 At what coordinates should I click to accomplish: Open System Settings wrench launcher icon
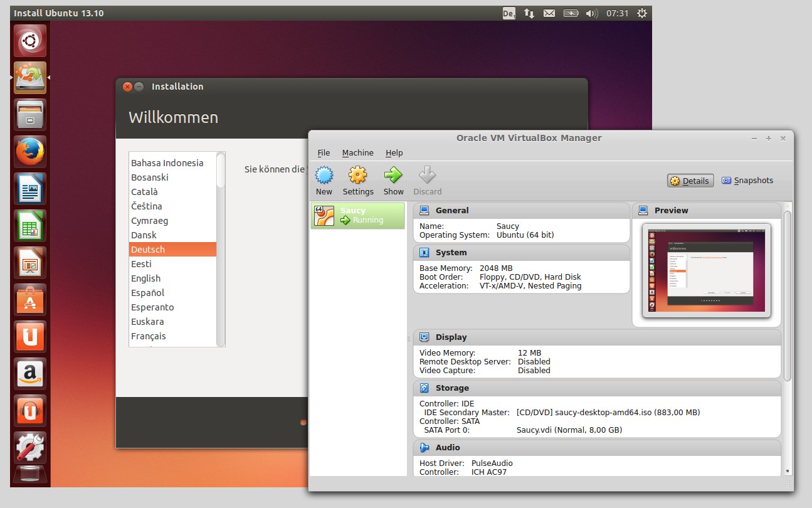[x=30, y=448]
